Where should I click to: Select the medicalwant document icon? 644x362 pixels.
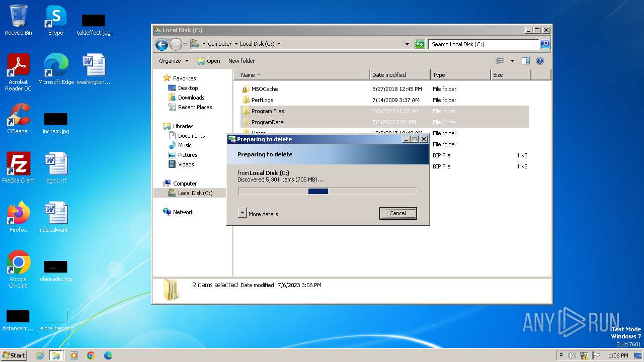click(56, 217)
